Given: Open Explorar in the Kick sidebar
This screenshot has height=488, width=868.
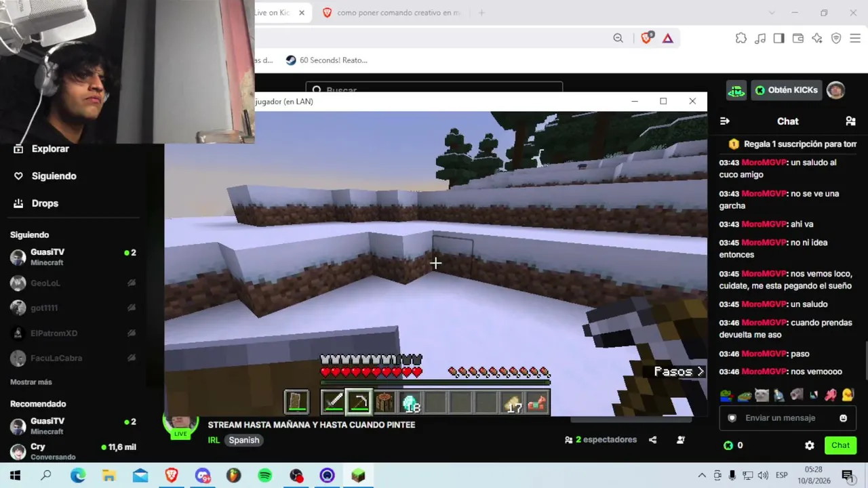Looking at the screenshot, I should 41,149.
